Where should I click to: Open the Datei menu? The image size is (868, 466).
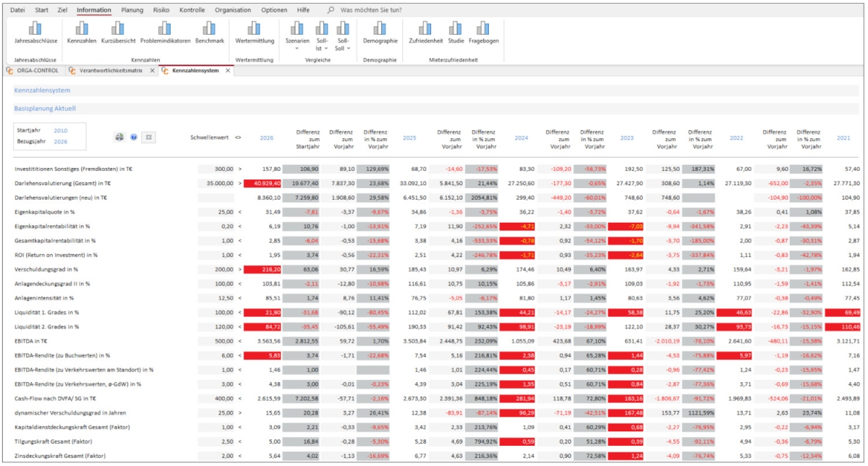(x=18, y=10)
